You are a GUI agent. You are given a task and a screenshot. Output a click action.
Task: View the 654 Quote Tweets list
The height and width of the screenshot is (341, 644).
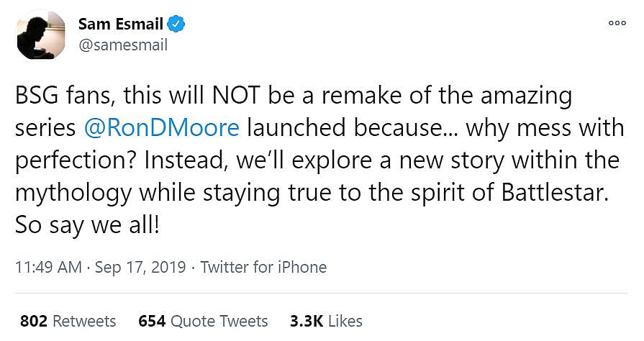point(202,320)
